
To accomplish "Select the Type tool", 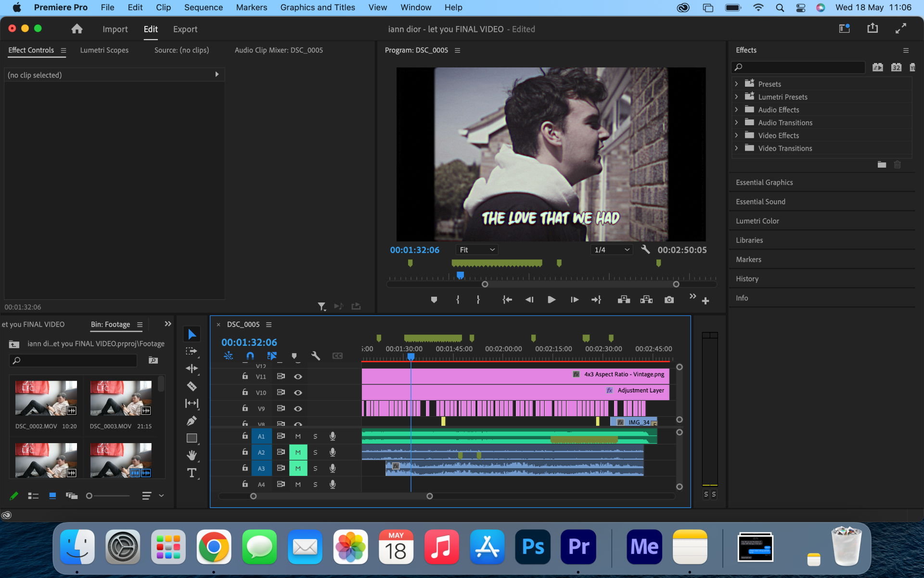I will pyautogui.click(x=192, y=473).
